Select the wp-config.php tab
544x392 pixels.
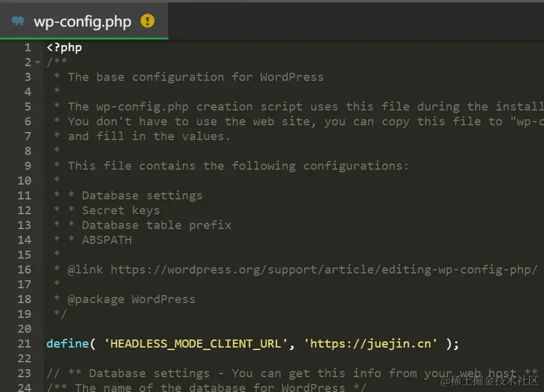click(84, 21)
